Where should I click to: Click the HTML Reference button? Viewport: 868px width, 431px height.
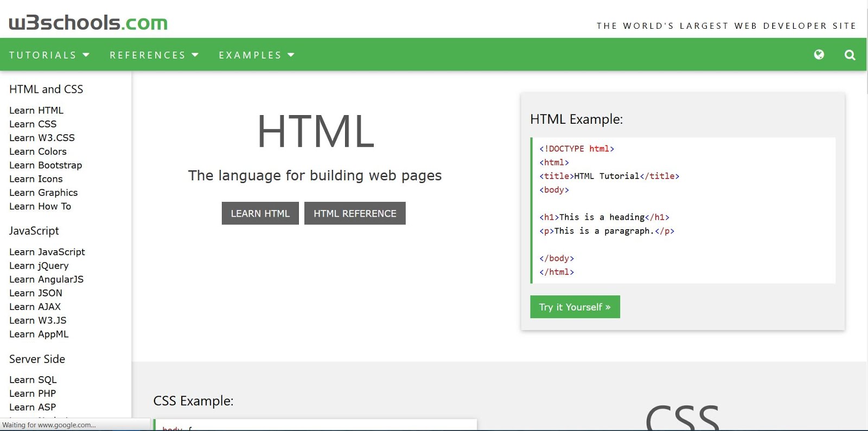[355, 213]
